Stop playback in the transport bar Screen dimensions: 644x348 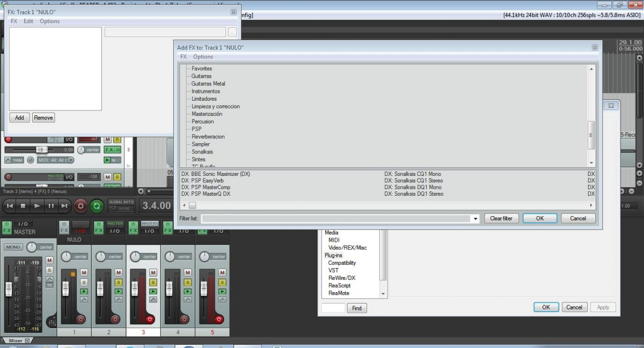pyautogui.click(x=23, y=205)
